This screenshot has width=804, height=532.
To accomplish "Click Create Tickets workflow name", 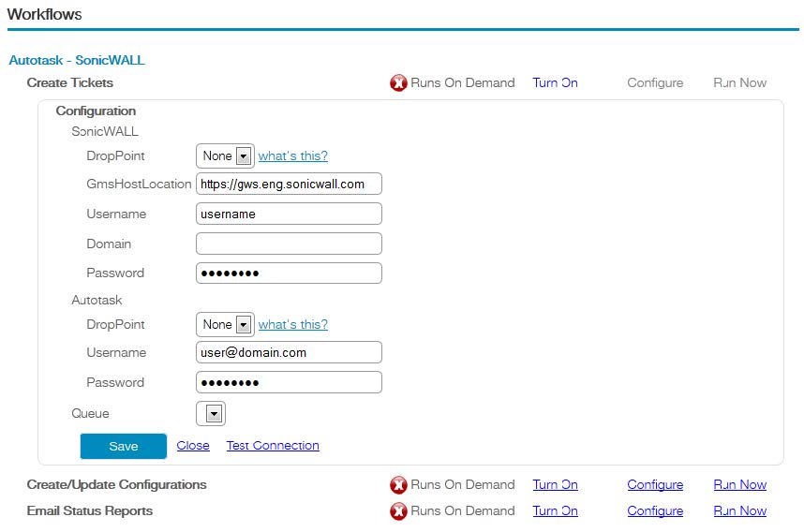I will click(69, 82).
